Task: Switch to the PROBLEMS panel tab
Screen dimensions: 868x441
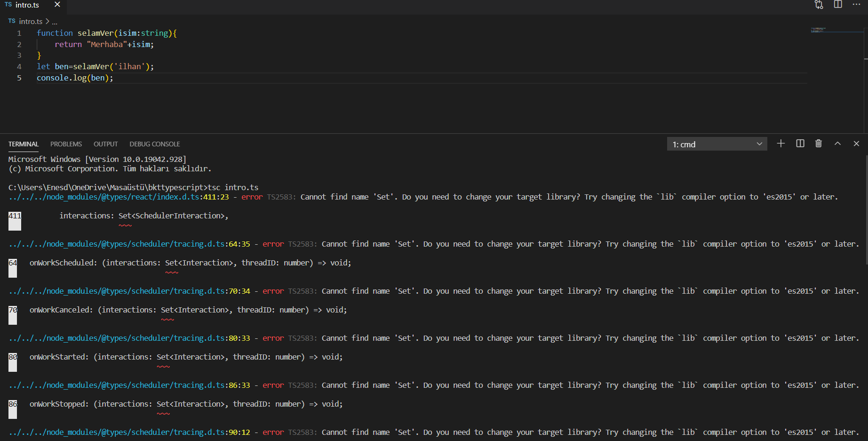Action: (66, 144)
